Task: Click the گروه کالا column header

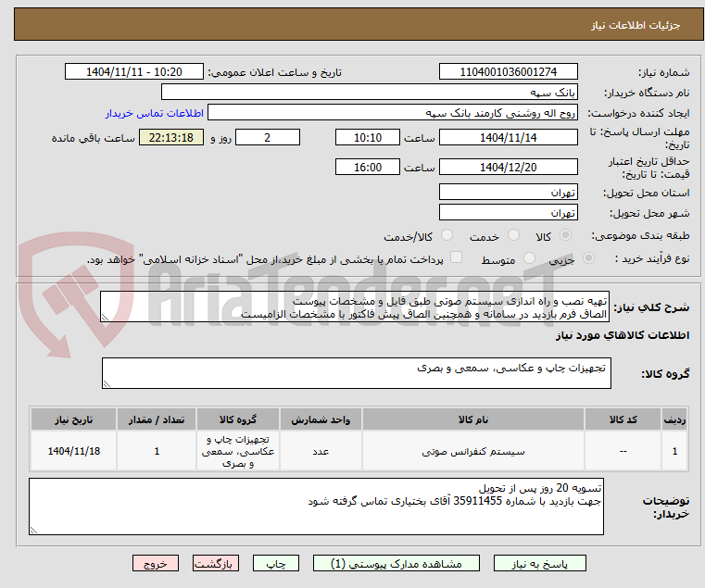Action: click(238, 419)
